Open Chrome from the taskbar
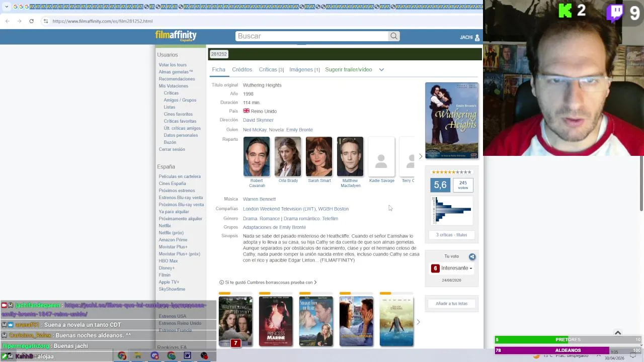Screen dimensions: 644x362 [x=122, y=356]
